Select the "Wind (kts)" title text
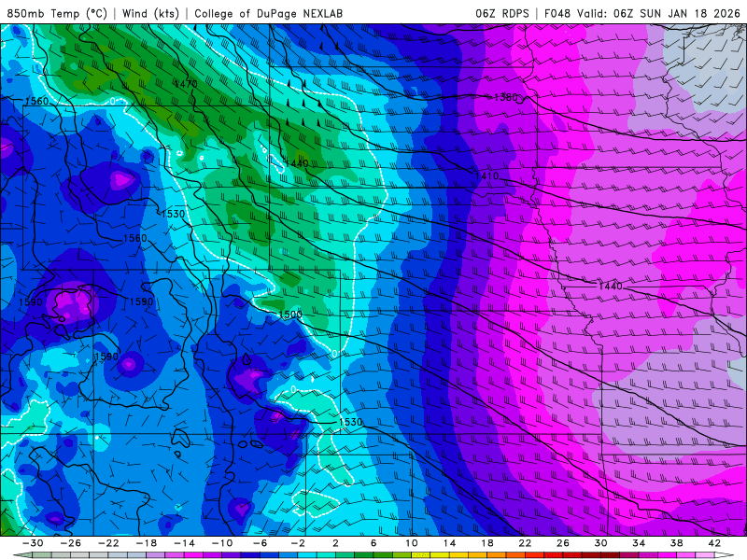The image size is (747, 560). [150, 13]
